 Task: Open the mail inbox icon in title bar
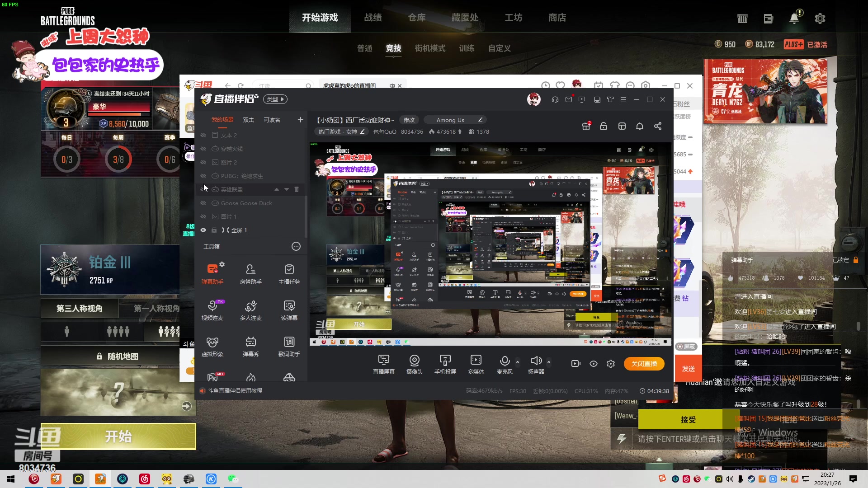point(569,99)
